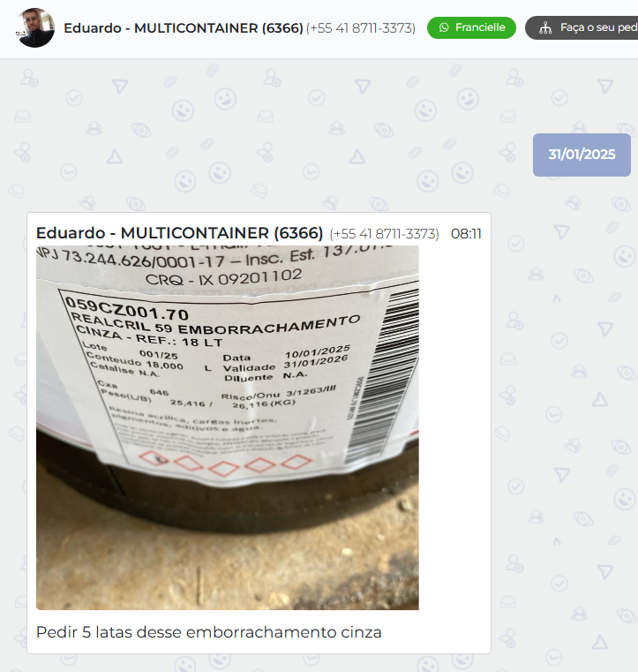Image resolution: width=638 pixels, height=672 pixels.
Task: Click the WhatsApp icon beside Francielle
Action: pos(444,27)
